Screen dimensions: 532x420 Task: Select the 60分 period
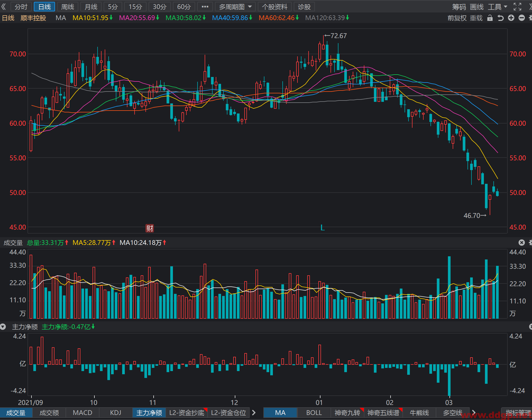point(184,7)
